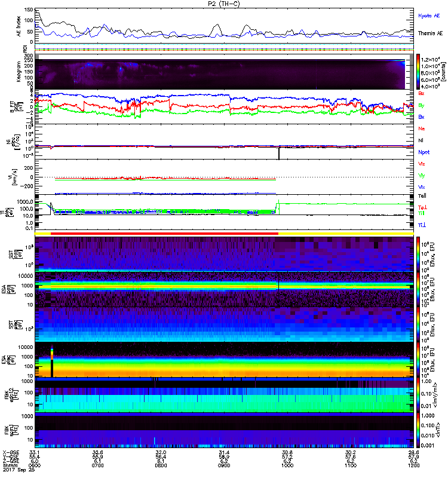Pick the blue Npot legend label
448x478 pixels.
(424, 152)
